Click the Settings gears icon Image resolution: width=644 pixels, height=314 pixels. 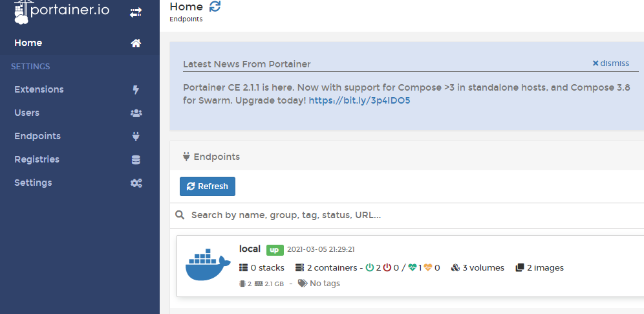[x=136, y=183]
